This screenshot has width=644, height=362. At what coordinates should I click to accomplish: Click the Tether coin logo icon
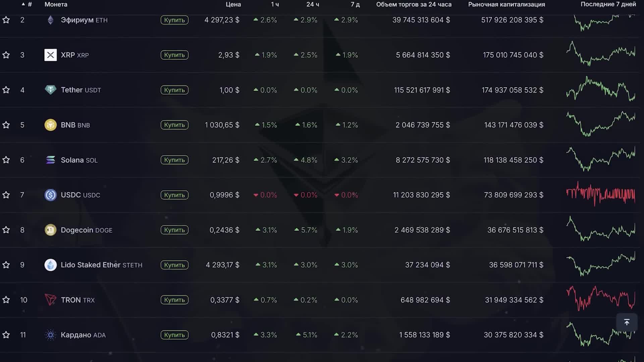click(50, 90)
